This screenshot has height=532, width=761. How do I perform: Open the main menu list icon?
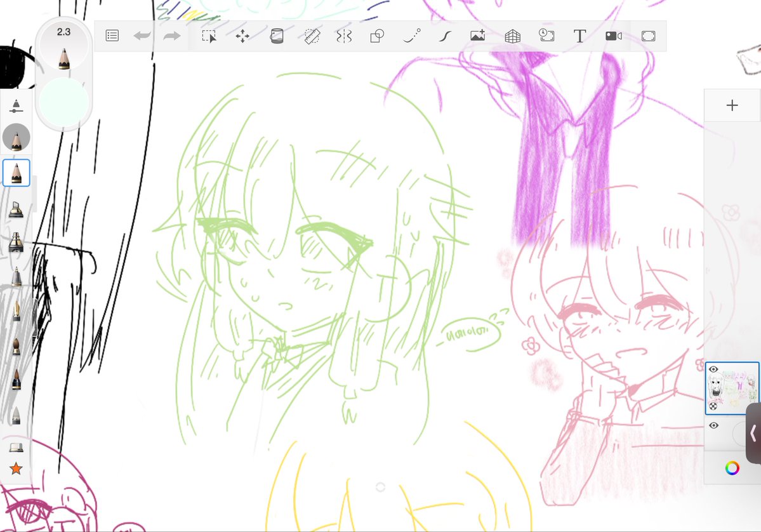112,36
